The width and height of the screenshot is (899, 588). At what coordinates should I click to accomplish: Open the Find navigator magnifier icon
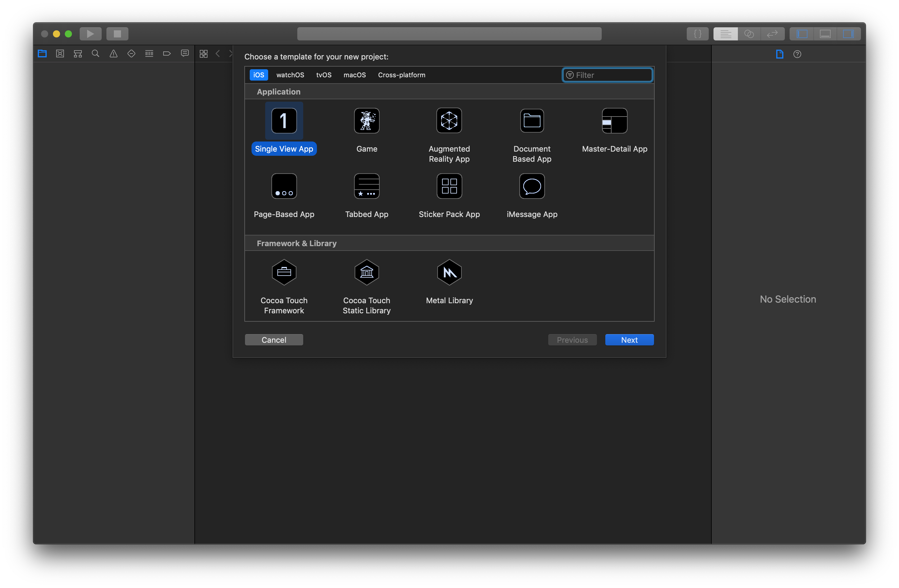pyautogui.click(x=95, y=54)
